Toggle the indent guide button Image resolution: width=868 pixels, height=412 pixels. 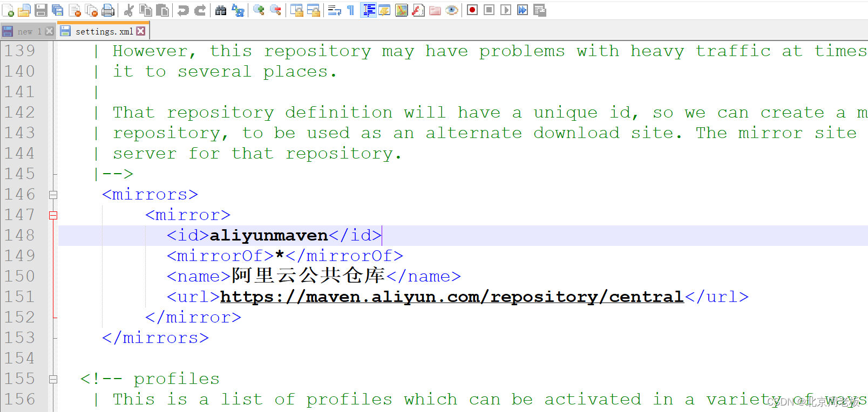[x=368, y=10]
